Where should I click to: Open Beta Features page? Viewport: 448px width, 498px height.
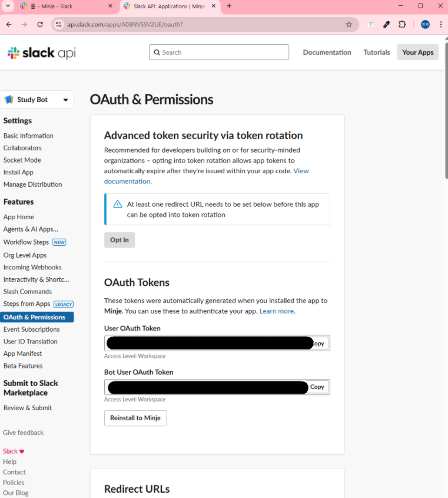pyautogui.click(x=23, y=366)
